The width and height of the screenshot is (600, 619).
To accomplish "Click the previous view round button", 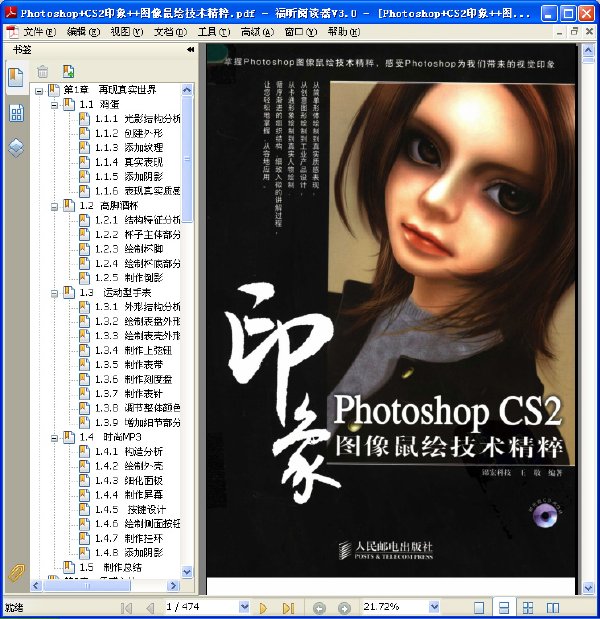I will tap(319, 608).
